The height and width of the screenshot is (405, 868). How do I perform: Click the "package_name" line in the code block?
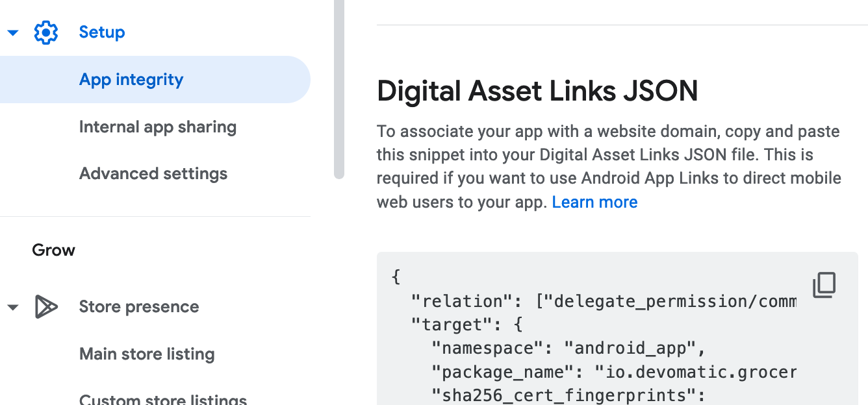tap(613, 373)
